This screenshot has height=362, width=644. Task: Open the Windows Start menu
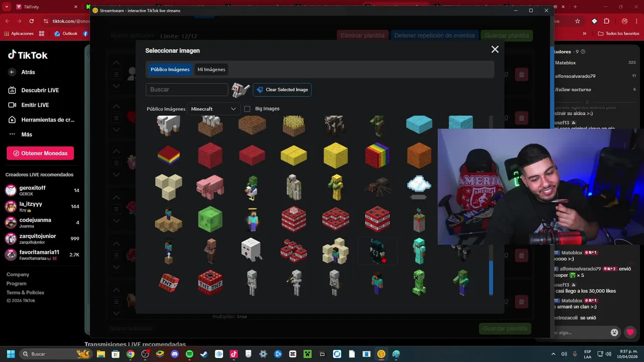click(x=11, y=354)
